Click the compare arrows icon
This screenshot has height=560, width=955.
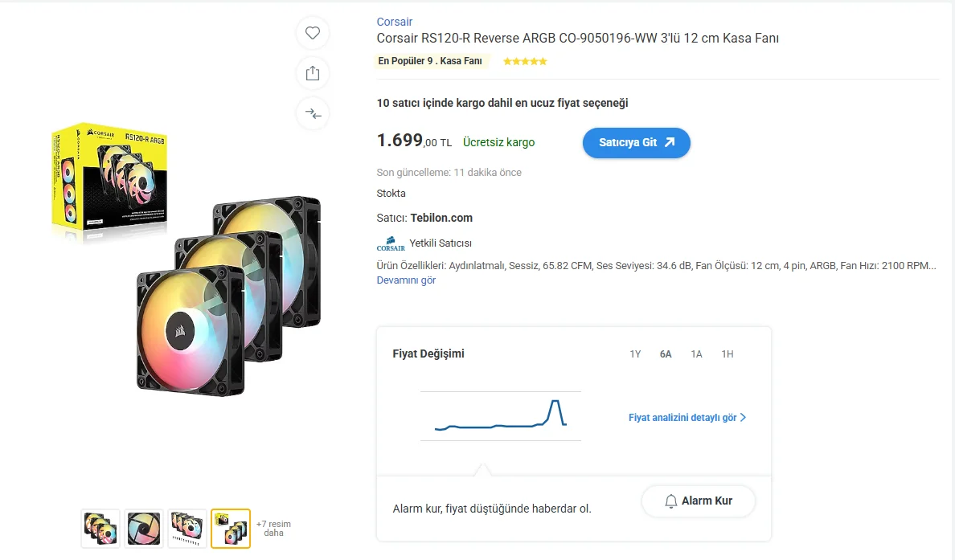(313, 114)
